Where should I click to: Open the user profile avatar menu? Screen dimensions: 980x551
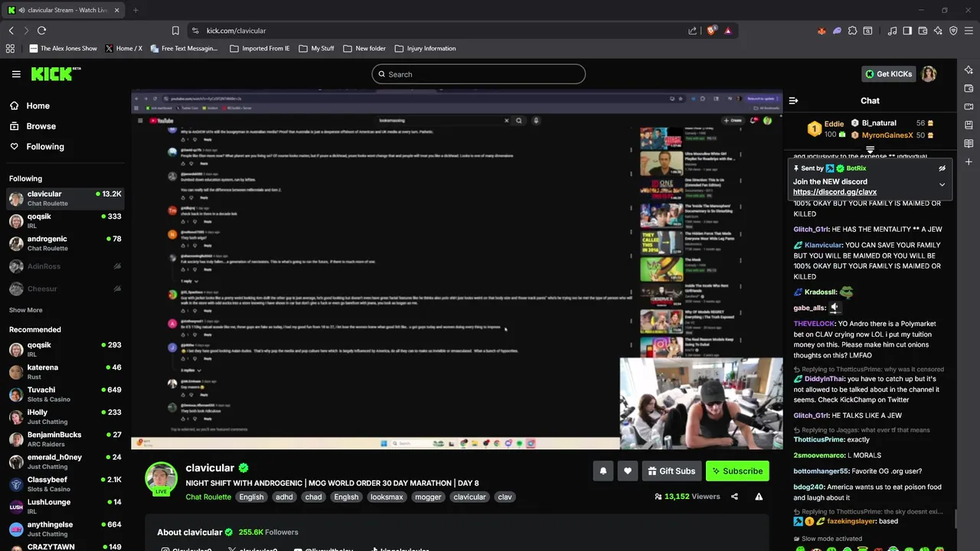pos(929,74)
